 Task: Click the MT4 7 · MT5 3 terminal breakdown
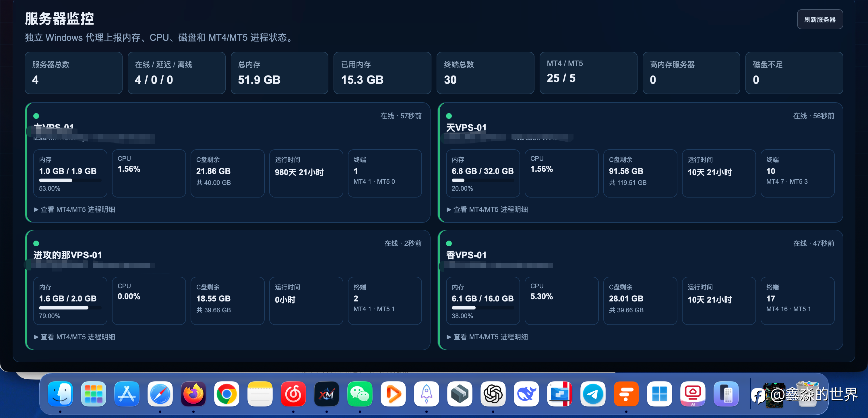pos(787,182)
